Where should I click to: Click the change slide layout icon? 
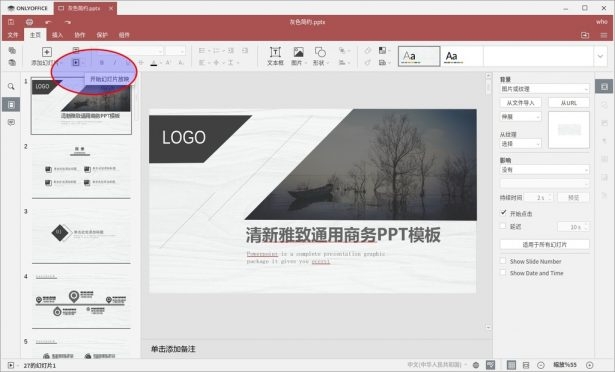(x=76, y=50)
